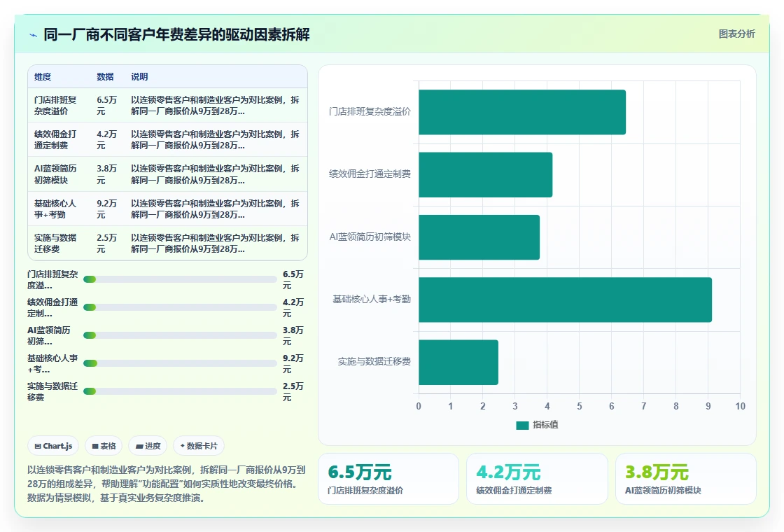Click the 2.5万元 table data cell
The width and height of the screenshot is (784, 532).
pyautogui.click(x=106, y=243)
